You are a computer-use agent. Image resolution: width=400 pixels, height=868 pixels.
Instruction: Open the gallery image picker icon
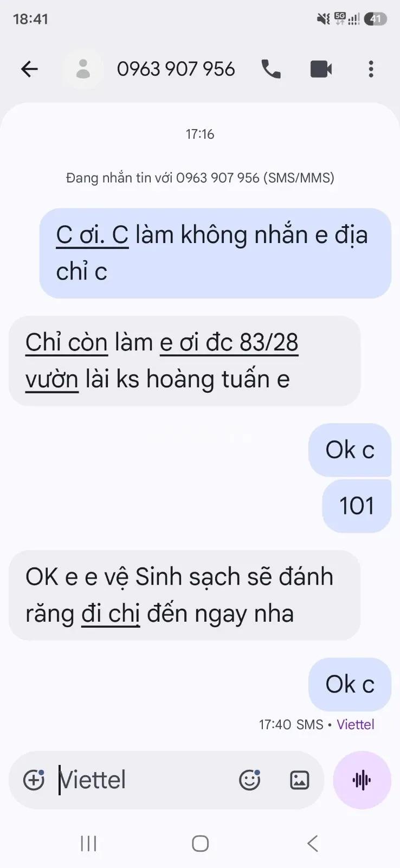299,780
